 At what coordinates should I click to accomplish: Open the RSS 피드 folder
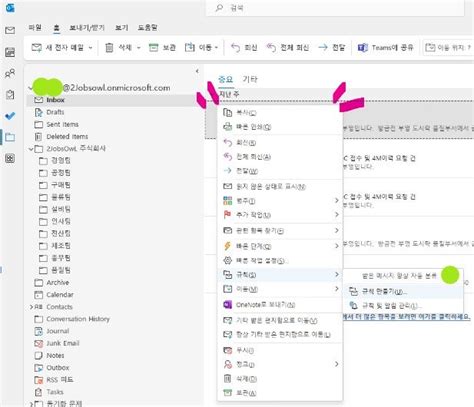(54, 380)
